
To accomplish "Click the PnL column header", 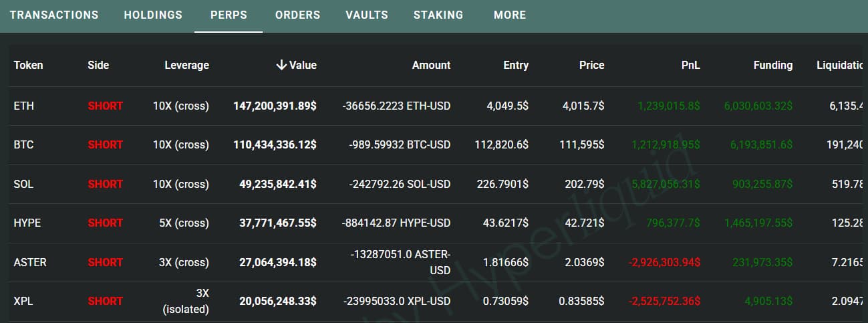I will pyautogui.click(x=690, y=65).
